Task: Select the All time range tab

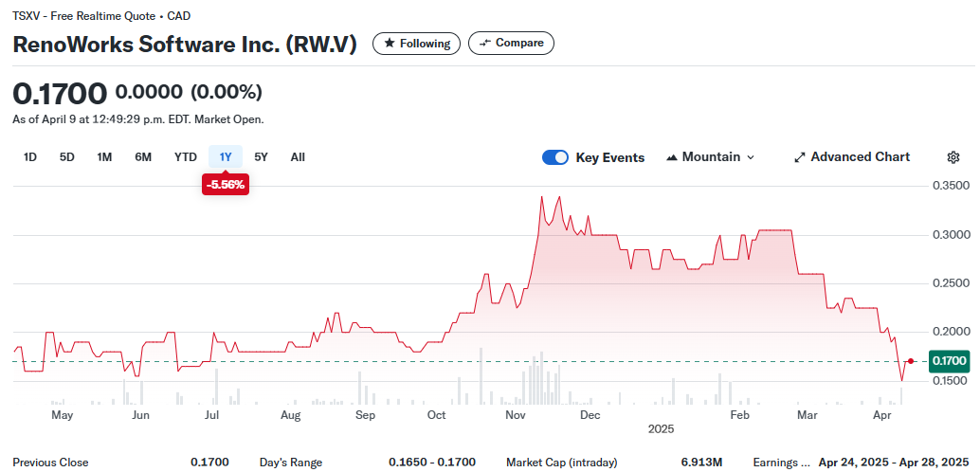Action: coord(298,157)
